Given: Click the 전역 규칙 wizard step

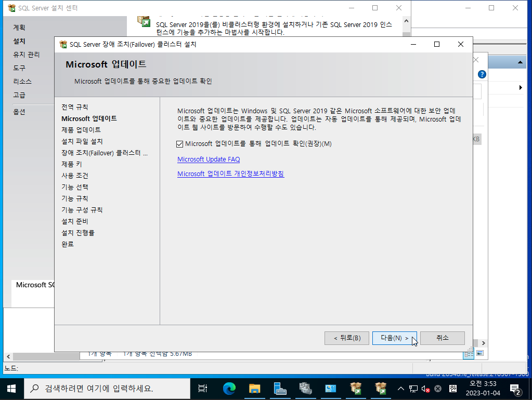Looking at the screenshot, I should pos(75,107).
